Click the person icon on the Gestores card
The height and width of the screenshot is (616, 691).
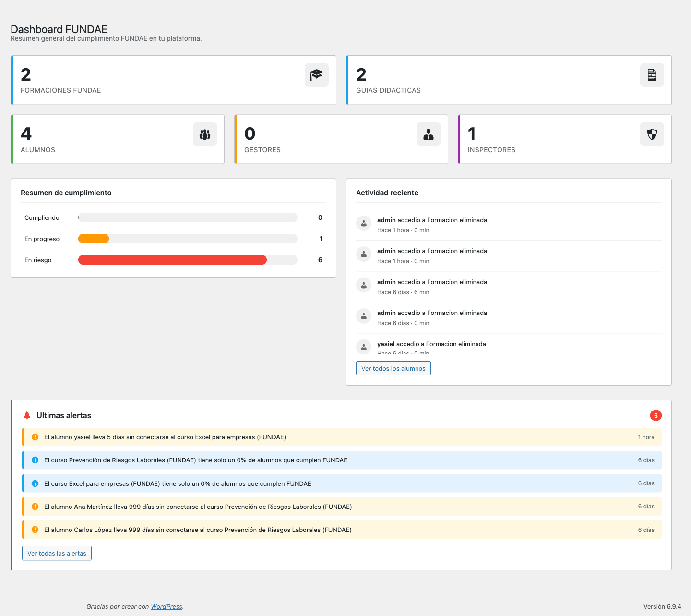[x=428, y=134]
